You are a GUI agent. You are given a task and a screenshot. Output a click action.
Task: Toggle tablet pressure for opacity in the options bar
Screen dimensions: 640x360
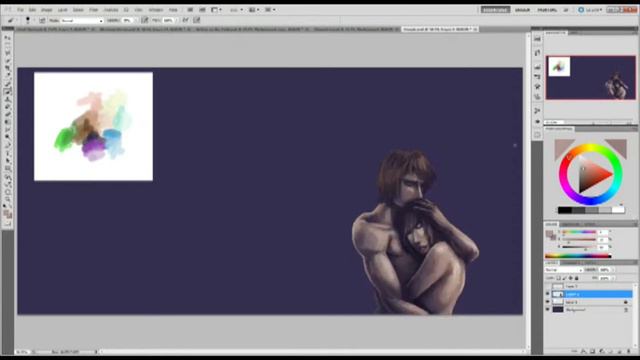click(145, 20)
